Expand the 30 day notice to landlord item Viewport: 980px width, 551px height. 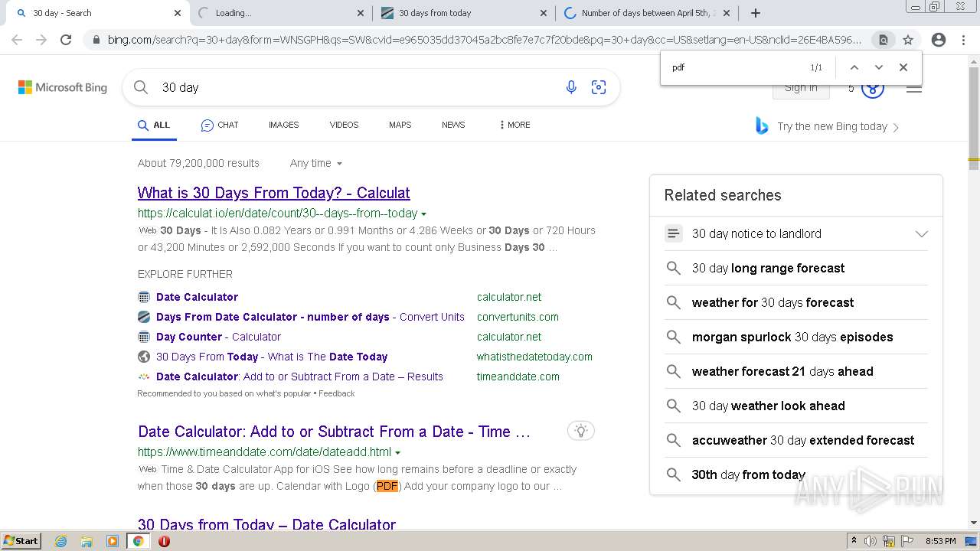coord(922,233)
